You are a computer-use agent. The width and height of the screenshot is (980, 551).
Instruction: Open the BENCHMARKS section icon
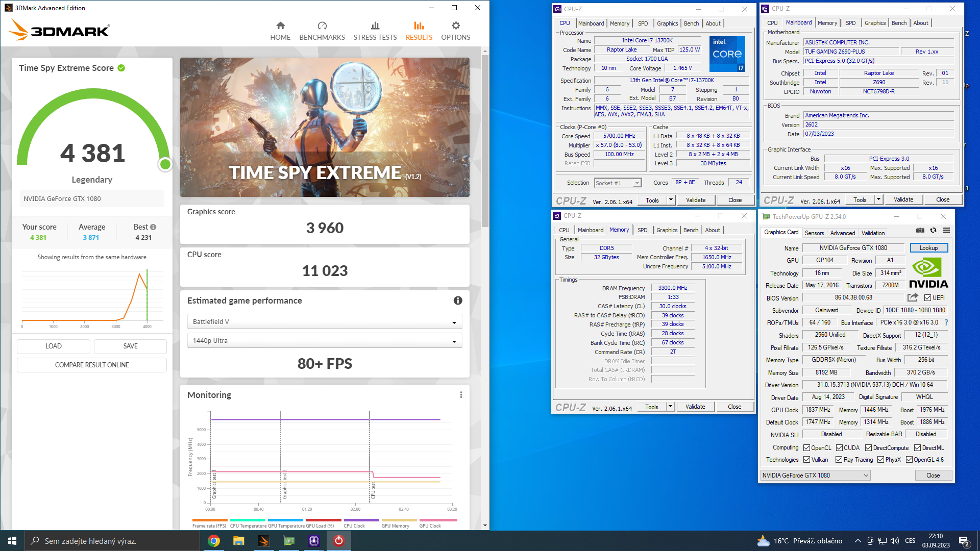tap(322, 26)
